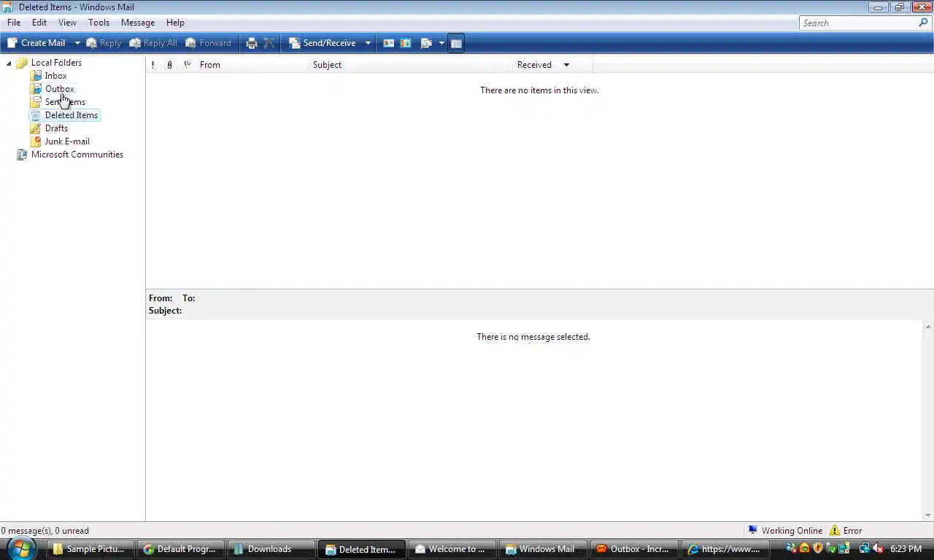Click the status bar message count text

click(x=45, y=531)
